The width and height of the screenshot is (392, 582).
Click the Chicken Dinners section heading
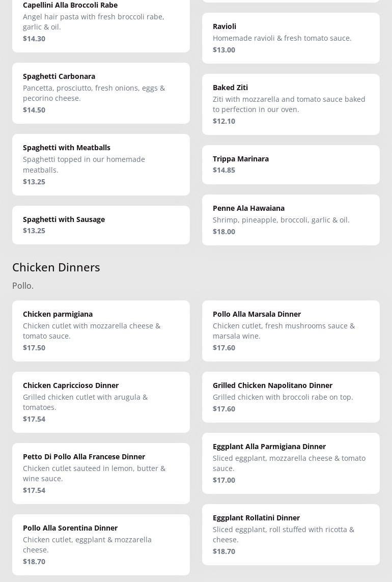[56, 267]
